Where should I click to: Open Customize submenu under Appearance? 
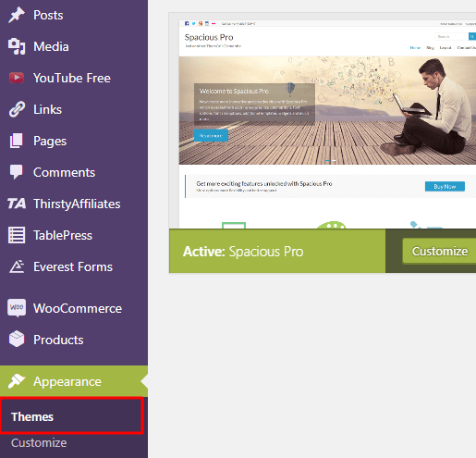(x=39, y=442)
